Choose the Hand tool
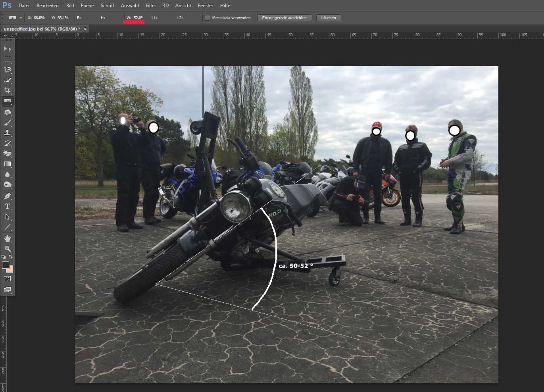 point(8,238)
